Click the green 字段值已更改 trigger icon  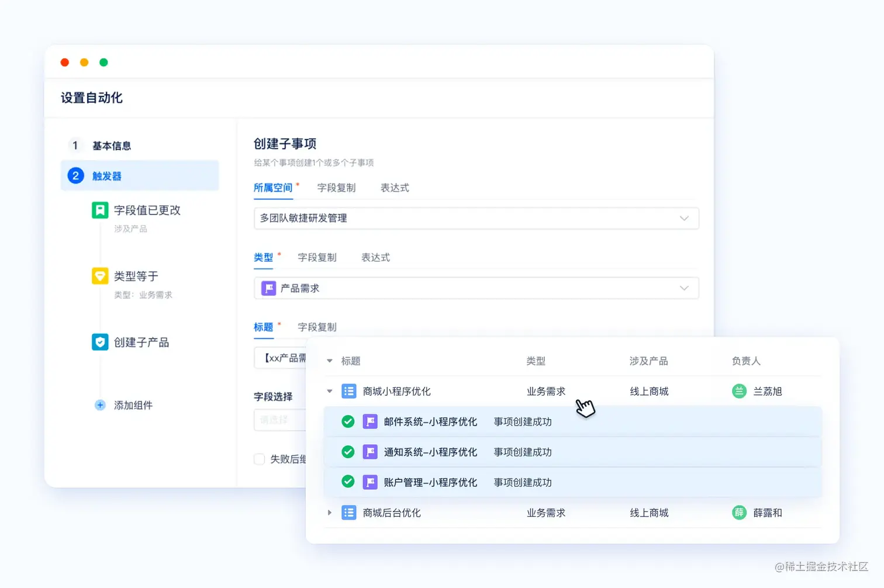100,210
